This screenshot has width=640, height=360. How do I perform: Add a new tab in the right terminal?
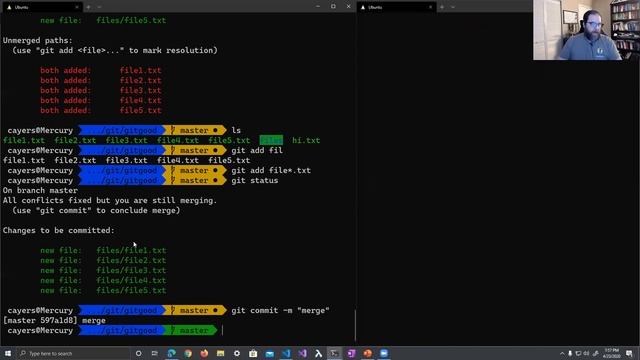click(442, 7)
